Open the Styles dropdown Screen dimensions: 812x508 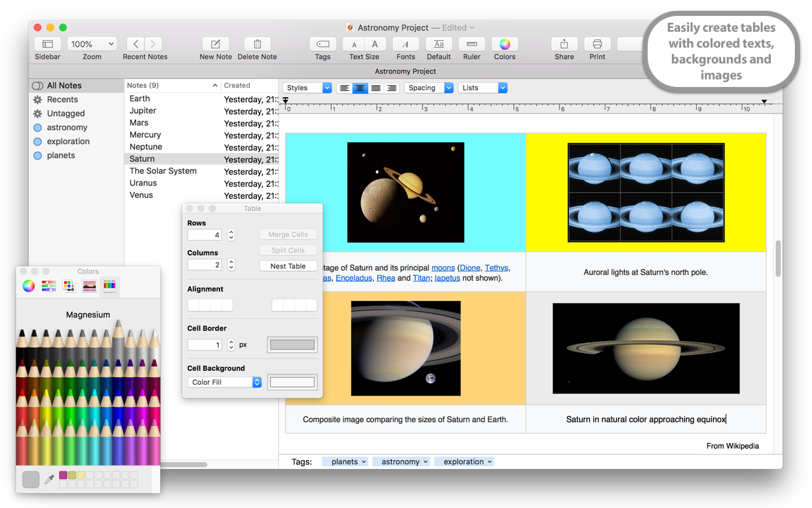pos(306,88)
